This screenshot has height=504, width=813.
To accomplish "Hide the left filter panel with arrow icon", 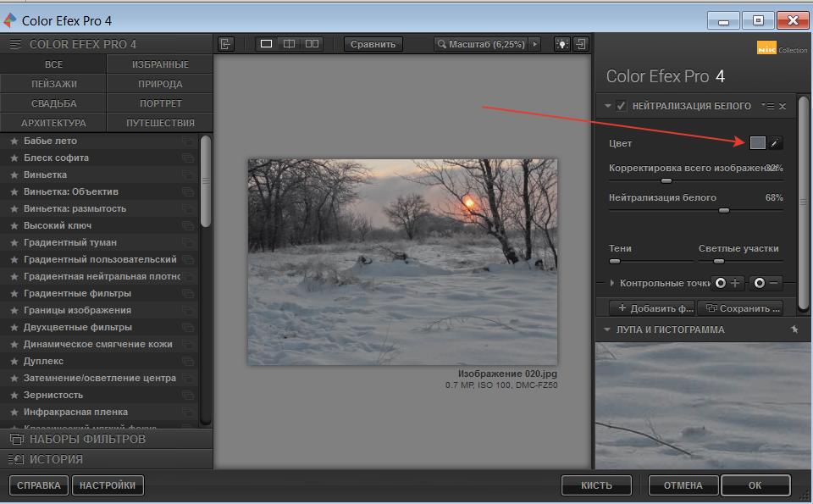I will coord(225,44).
